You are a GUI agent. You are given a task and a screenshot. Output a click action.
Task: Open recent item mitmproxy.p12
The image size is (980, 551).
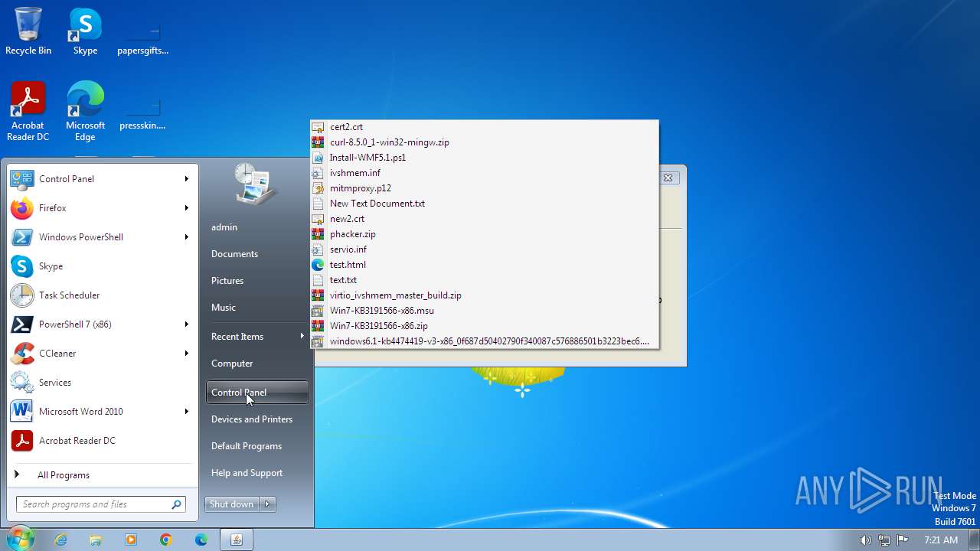pyautogui.click(x=484, y=188)
